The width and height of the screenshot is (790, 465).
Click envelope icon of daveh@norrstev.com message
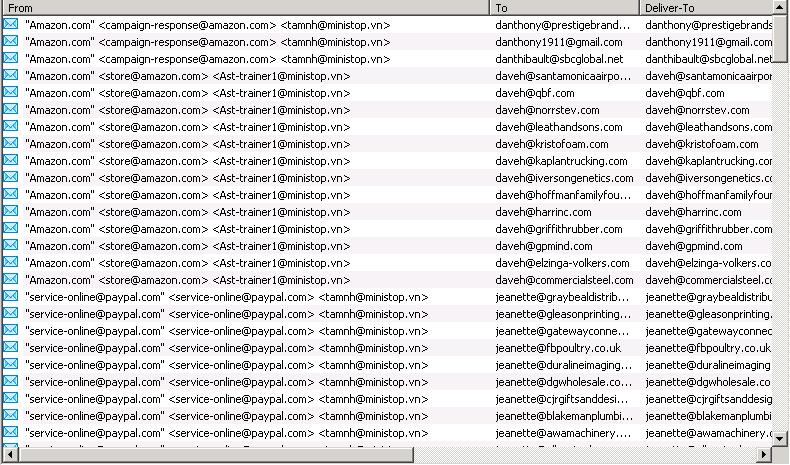click(11, 109)
